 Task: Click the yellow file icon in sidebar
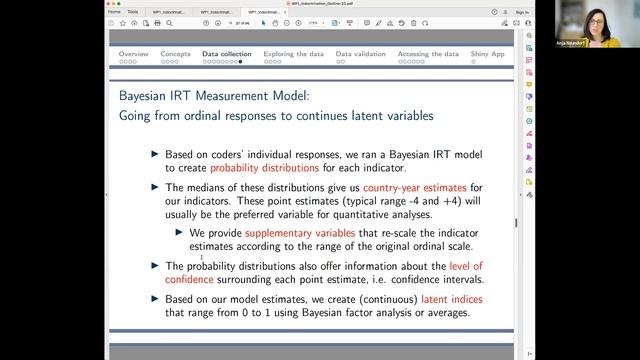529,182
